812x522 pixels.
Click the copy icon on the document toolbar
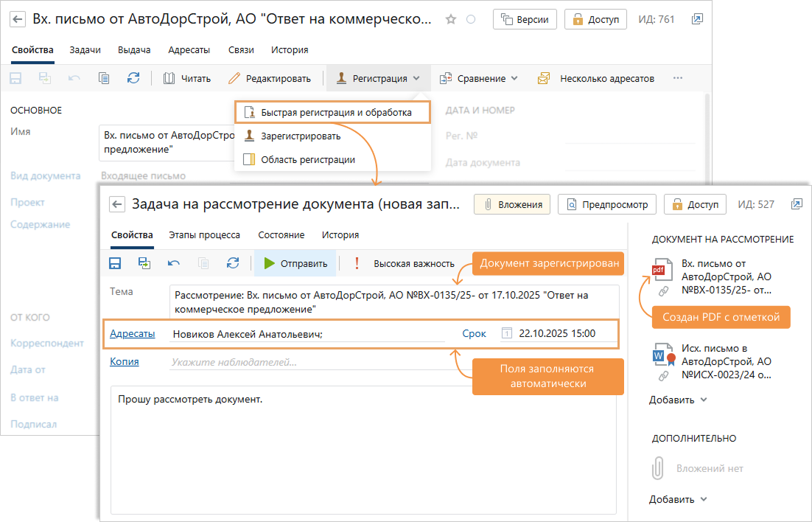click(x=103, y=77)
